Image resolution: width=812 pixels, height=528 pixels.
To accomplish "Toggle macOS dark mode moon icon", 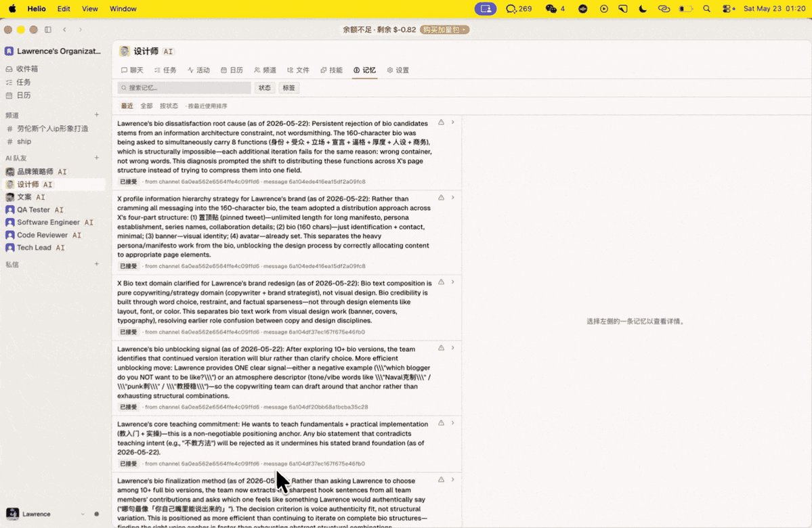I will (643, 9).
